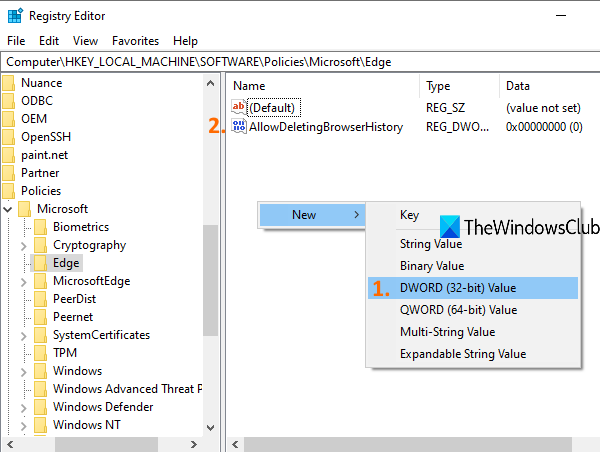600x452 pixels.
Task: Click the PeerDist folder icon
Action: (x=40, y=299)
